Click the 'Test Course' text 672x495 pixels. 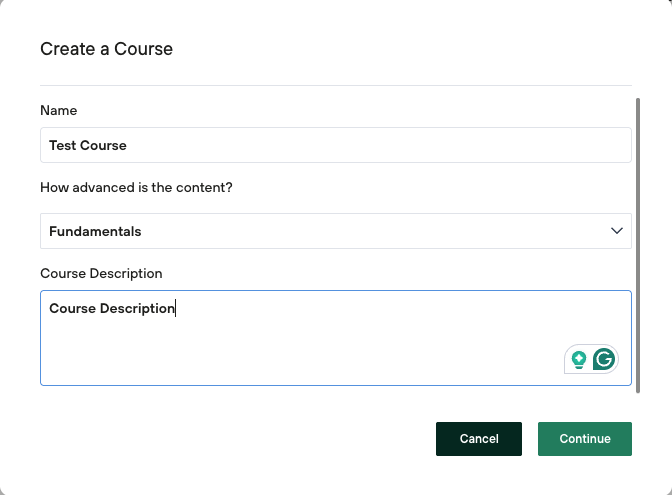pos(88,145)
